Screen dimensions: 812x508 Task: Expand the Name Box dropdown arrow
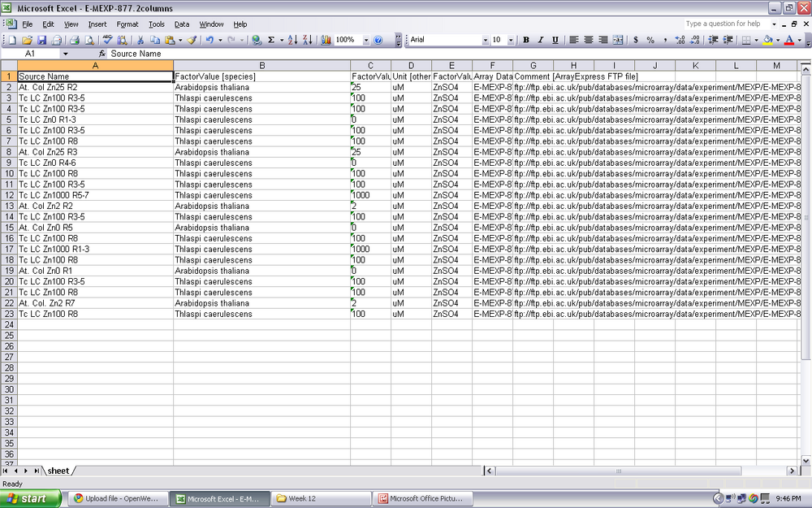[66, 54]
